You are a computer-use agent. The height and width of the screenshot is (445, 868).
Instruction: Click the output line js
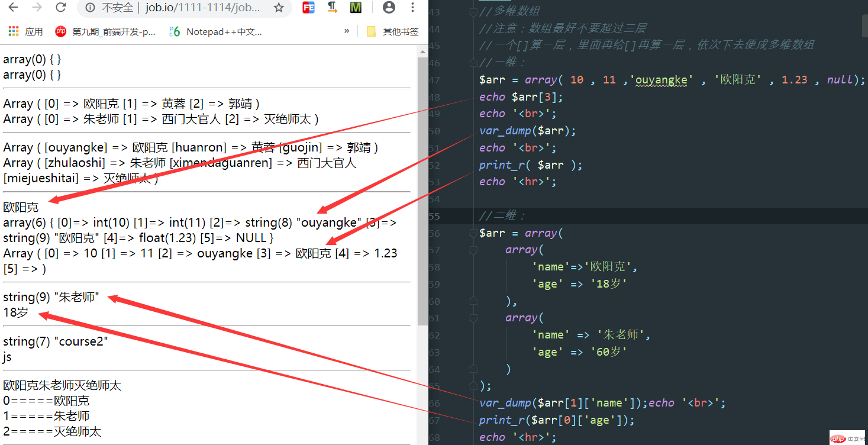pyautogui.click(x=7, y=357)
